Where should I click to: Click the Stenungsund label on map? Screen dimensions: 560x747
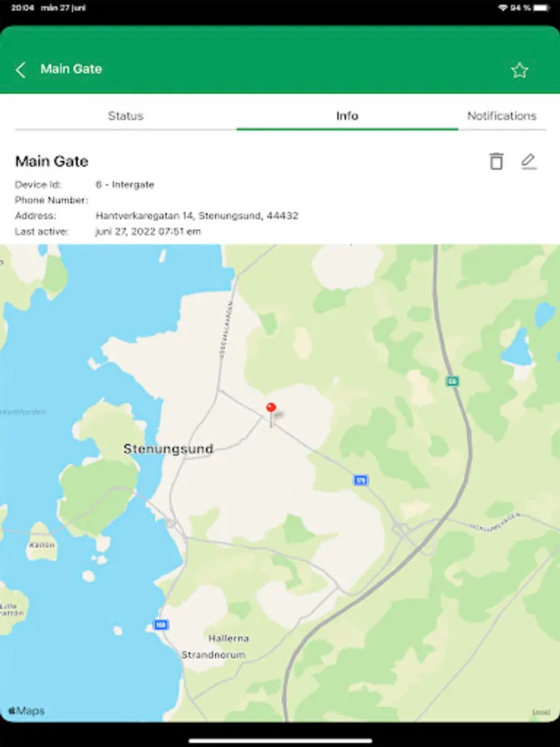click(168, 449)
